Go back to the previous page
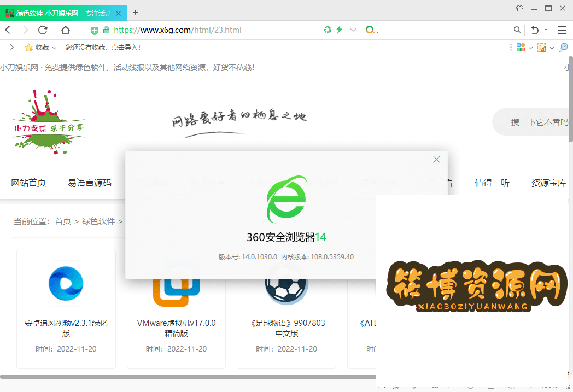Image resolution: width=573 pixels, height=392 pixels. pyautogui.click(x=8, y=30)
